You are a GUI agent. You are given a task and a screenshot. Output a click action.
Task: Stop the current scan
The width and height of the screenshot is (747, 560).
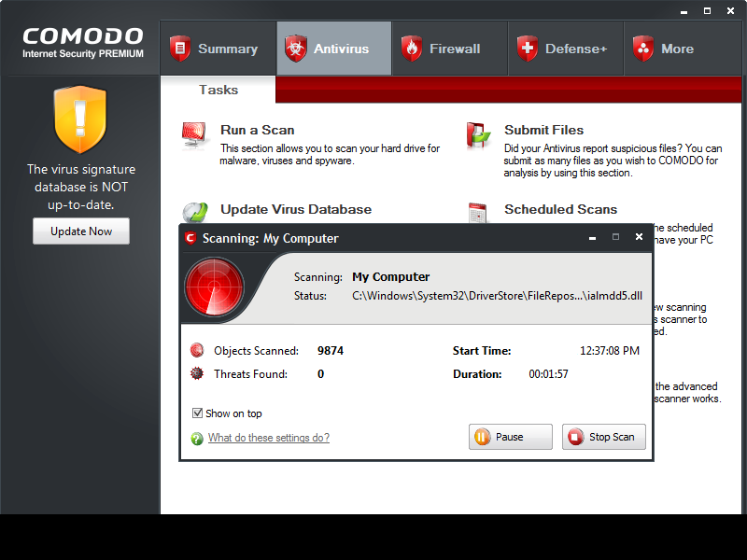pyautogui.click(x=603, y=437)
